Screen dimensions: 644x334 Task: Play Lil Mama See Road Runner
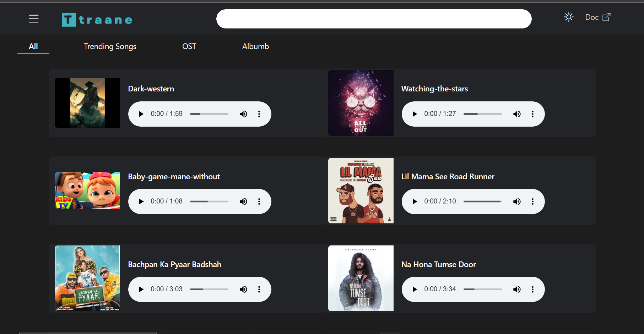click(x=415, y=201)
